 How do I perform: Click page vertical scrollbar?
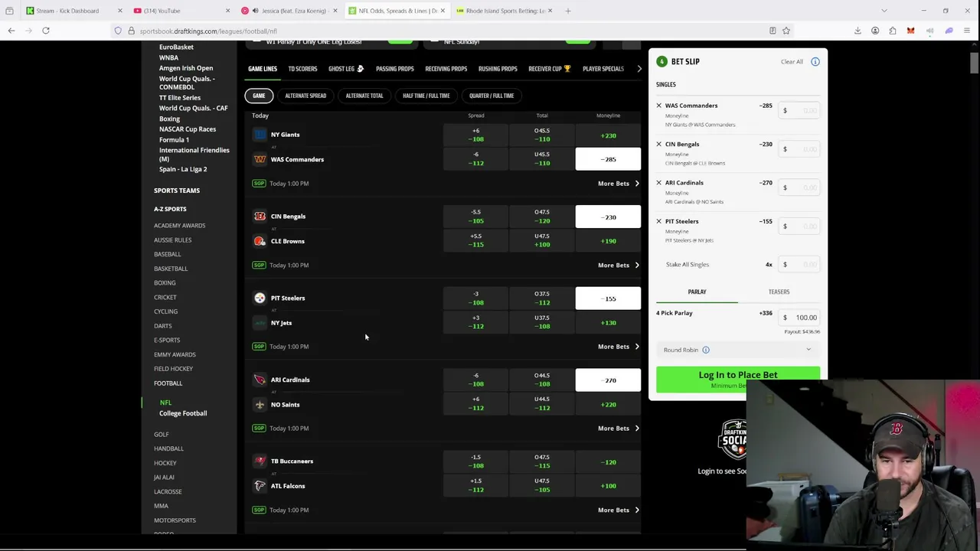[x=975, y=64]
